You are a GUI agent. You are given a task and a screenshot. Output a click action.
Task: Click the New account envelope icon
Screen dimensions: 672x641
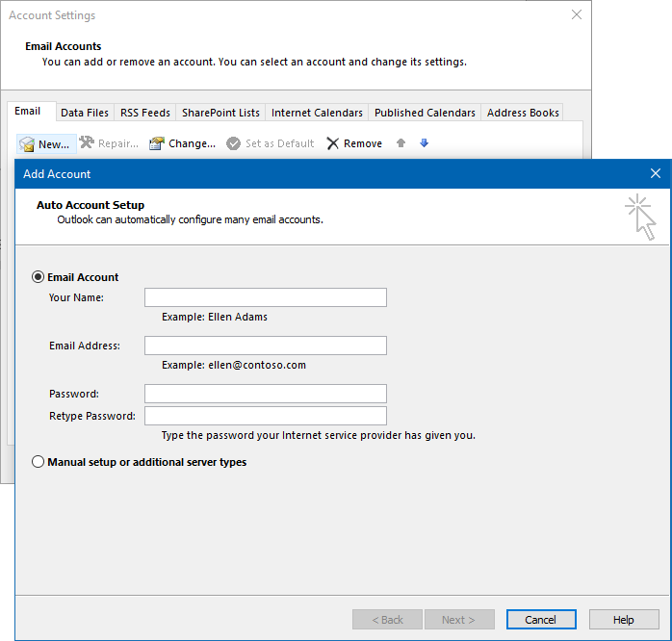27,144
